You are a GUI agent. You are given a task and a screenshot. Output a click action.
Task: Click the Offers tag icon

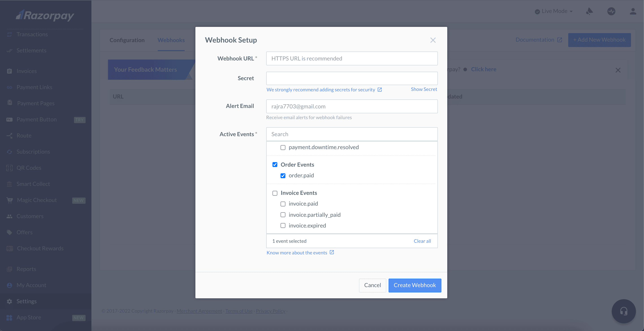(x=9, y=232)
